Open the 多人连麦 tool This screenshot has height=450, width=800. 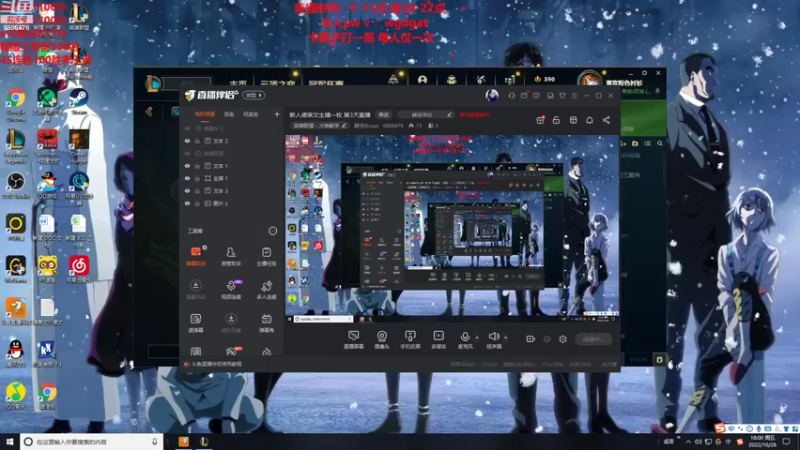266,289
